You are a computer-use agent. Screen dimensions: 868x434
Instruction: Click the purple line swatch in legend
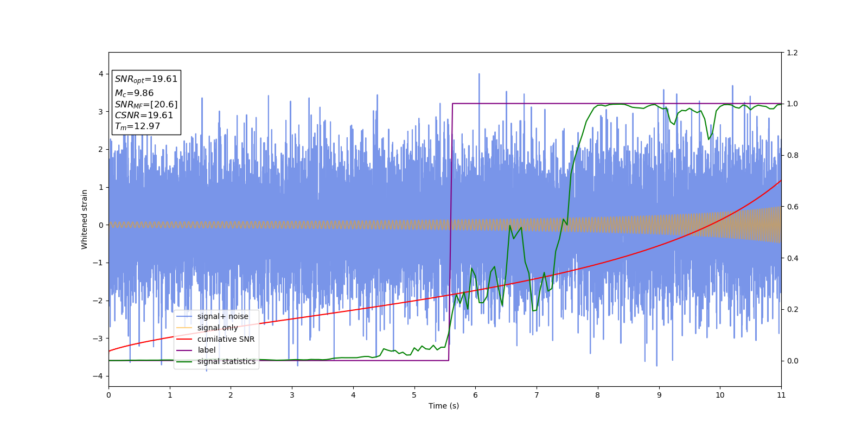coord(184,350)
